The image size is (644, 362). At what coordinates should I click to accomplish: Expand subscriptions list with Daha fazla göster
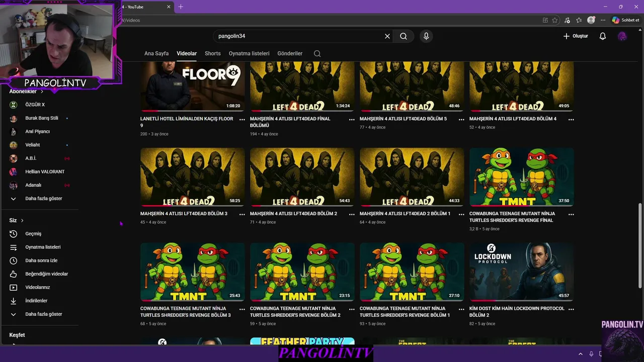[x=43, y=199]
